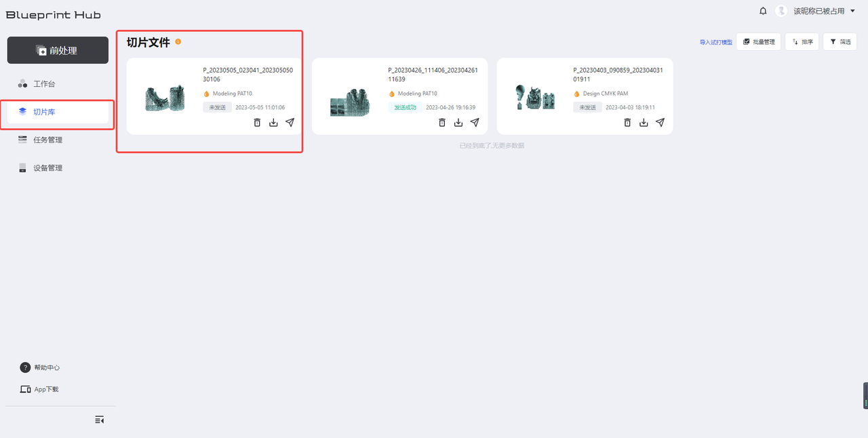The image size is (868, 438).
Task: Download slice file P_20230505_023041
Action: tap(273, 123)
